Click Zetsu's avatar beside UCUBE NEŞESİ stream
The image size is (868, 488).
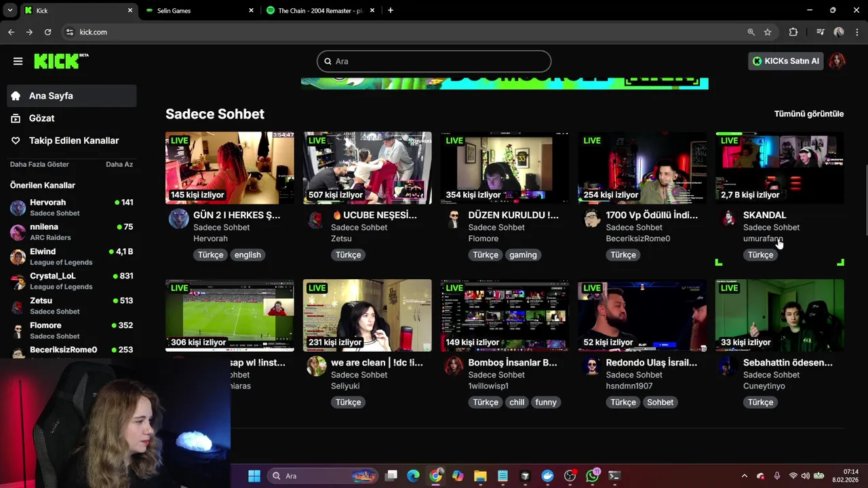(316, 219)
